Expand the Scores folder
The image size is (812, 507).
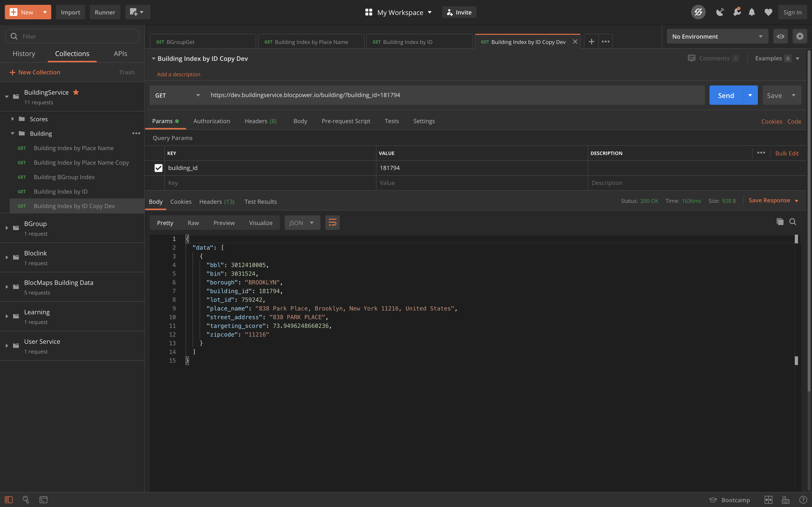13,119
